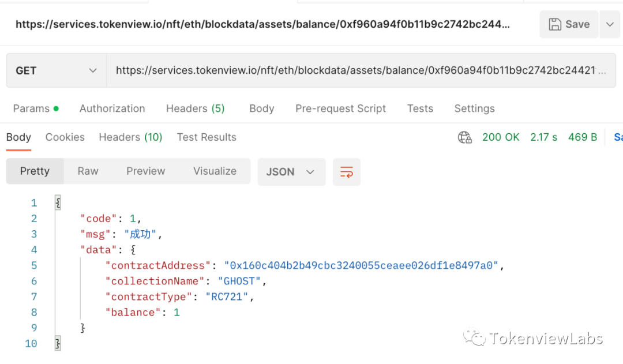
Task: Open the Params tab
Action: [36, 108]
